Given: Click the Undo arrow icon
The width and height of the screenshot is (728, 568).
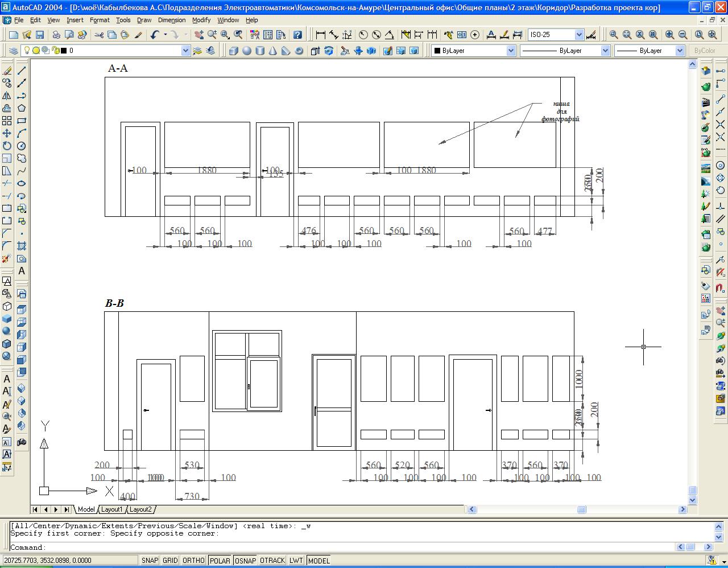Looking at the screenshot, I should [x=155, y=35].
